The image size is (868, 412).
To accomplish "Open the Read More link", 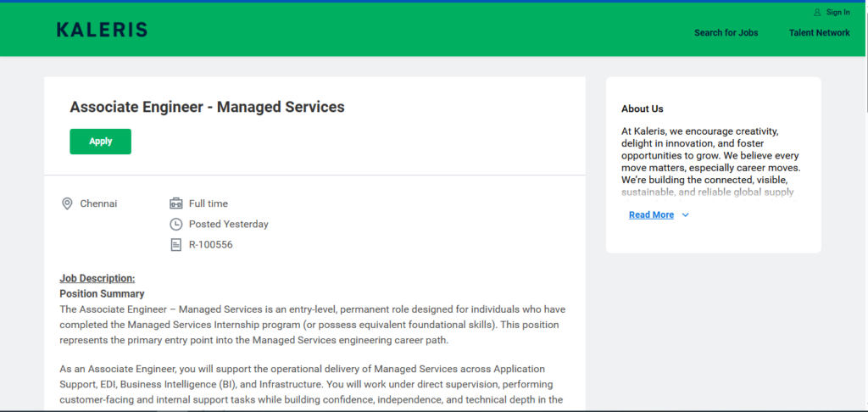I will coord(652,214).
